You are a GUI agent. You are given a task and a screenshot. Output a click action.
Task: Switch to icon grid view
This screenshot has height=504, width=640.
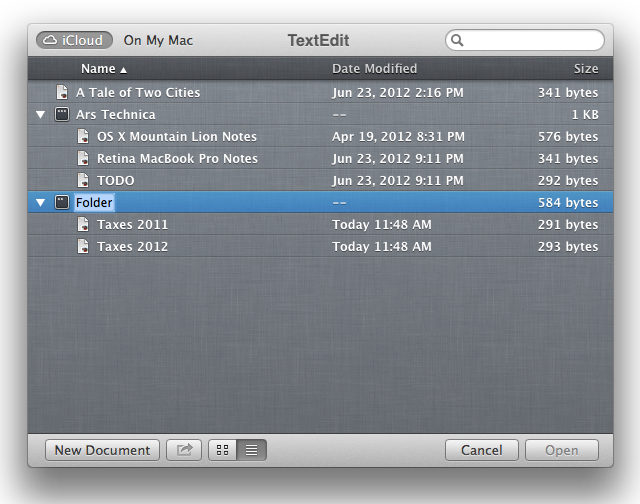click(x=222, y=450)
